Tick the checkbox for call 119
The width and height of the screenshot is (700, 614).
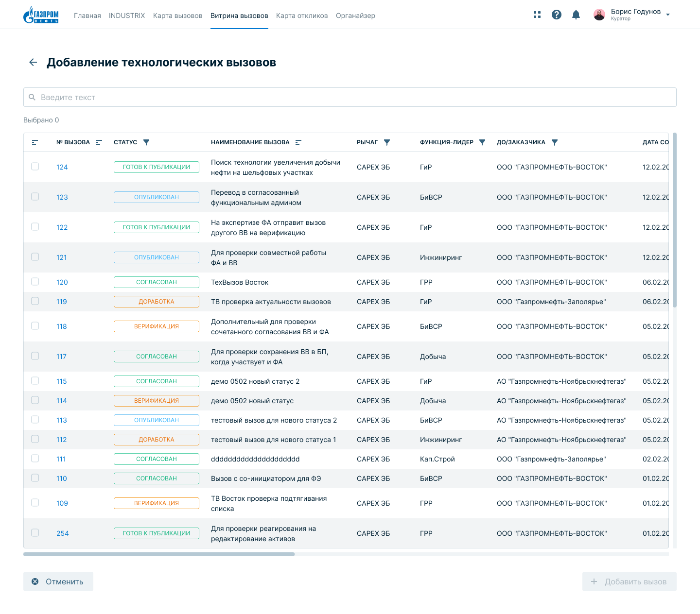coord(35,301)
